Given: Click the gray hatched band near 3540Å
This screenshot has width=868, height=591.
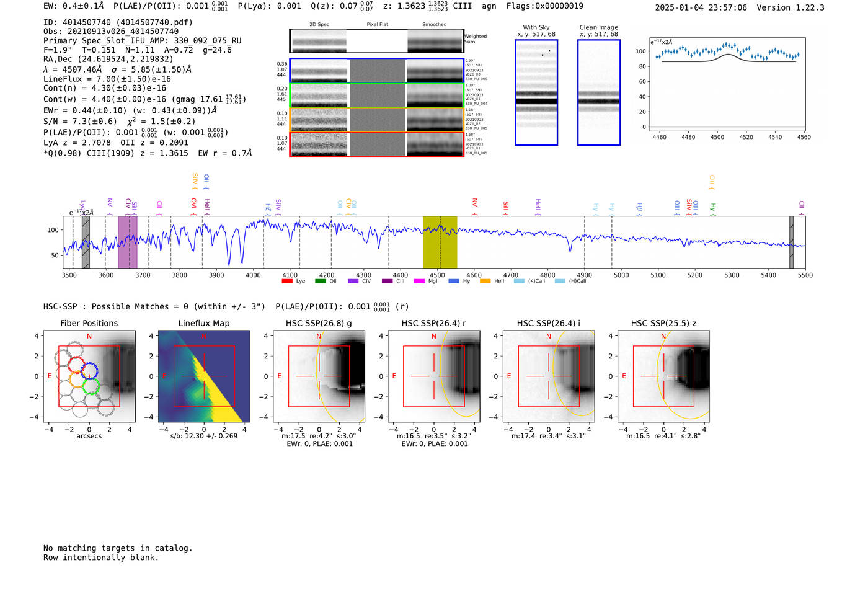Looking at the screenshot, I should (86, 242).
